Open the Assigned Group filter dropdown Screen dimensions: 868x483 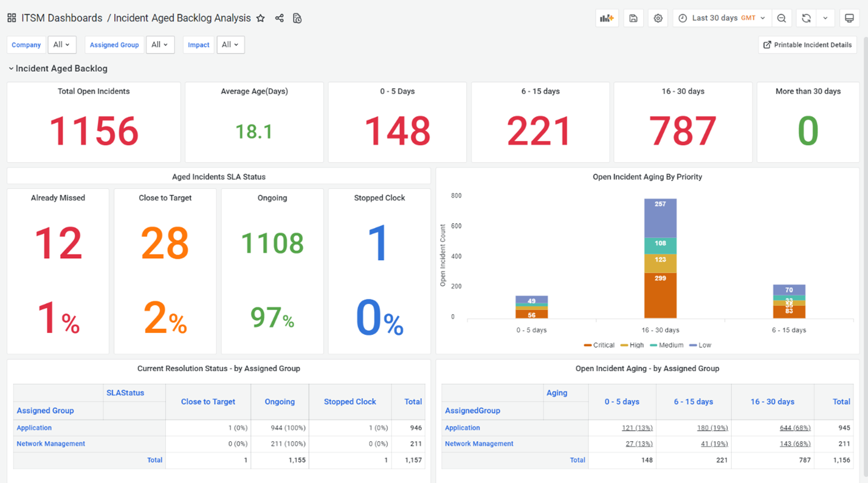[160, 45]
